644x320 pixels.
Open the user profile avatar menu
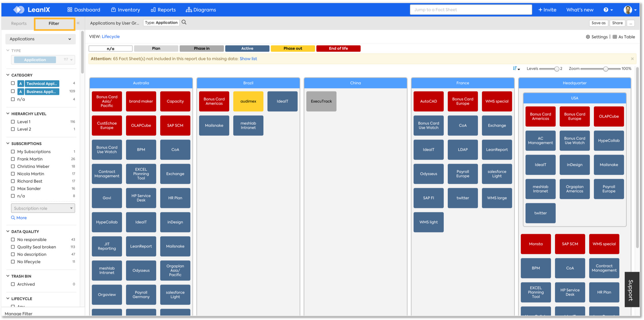pyautogui.click(x=630, y=10)
